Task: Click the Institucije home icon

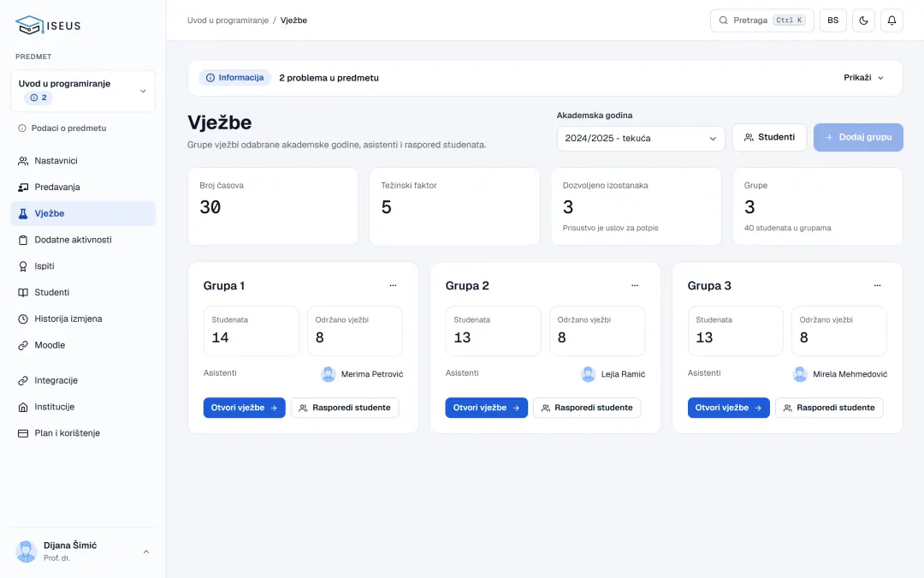Action: pyautogui.click(x=23, y=407)
